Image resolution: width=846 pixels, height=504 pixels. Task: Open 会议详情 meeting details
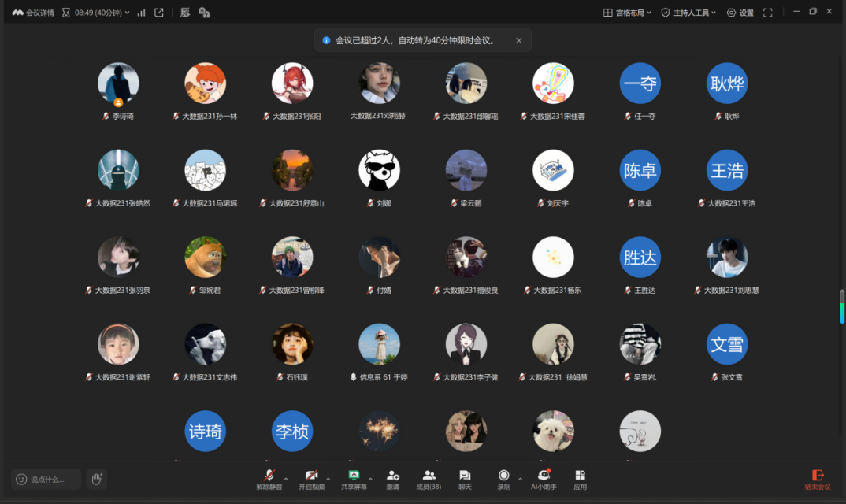click(x=33, y=13)
